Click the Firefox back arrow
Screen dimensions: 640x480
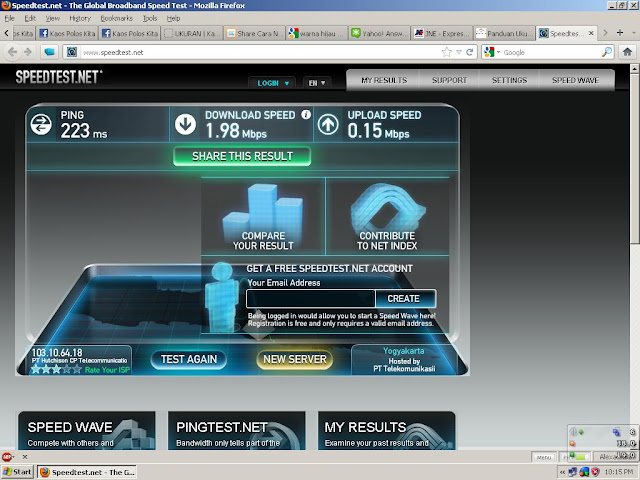pos(13,52)
